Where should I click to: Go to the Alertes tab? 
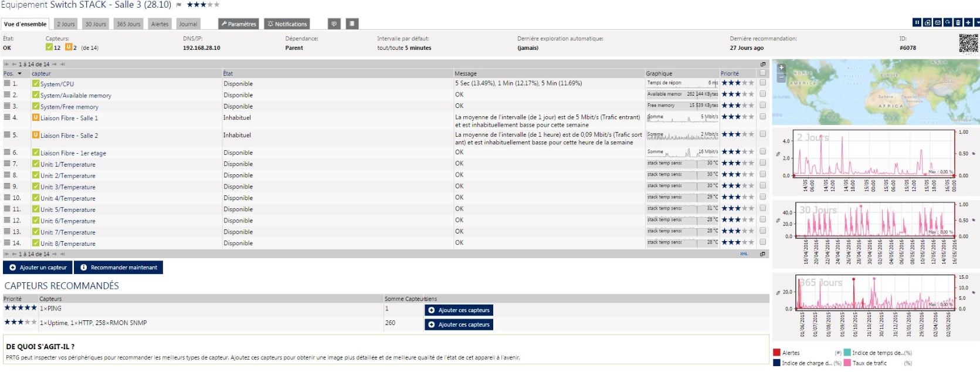(x=160, y=24)
